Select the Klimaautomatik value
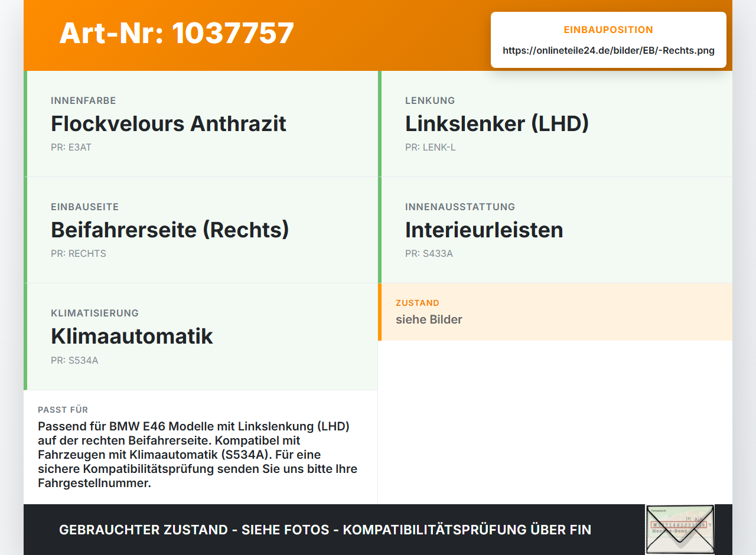The height and width of the screenshot is (555, 756). [x=132, y=336]
